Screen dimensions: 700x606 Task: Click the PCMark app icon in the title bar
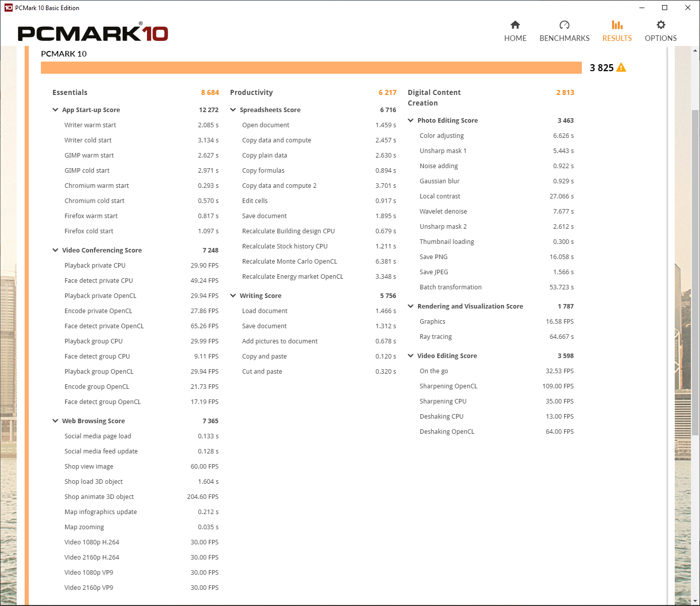click(8, 8)
